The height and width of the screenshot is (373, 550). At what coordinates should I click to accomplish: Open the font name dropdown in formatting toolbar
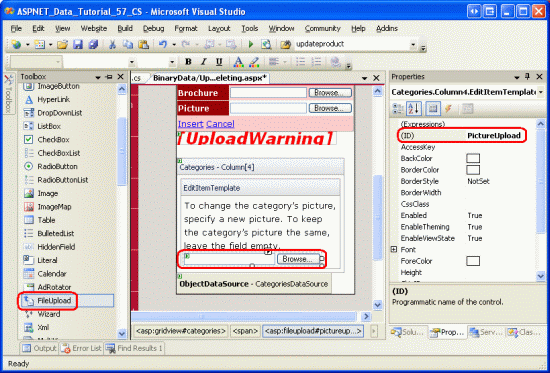pos(132,62)
